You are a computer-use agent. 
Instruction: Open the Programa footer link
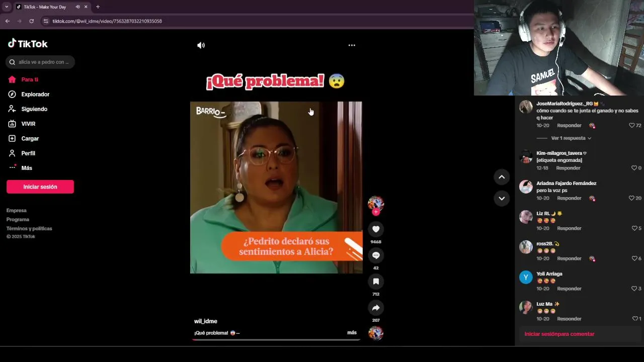pos(18,220)
